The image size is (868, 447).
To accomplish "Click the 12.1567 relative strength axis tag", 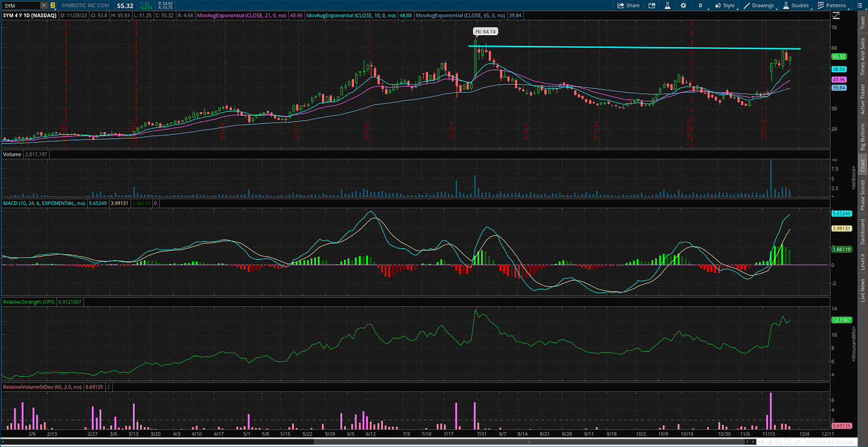I will point(841,320).
